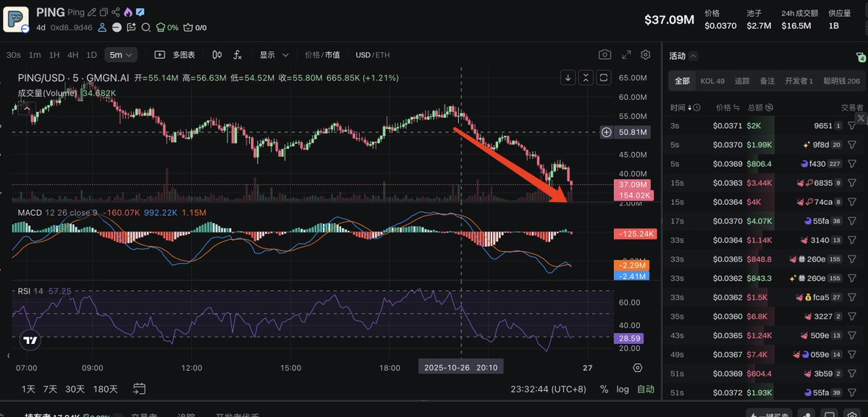Click share icon next to PING name
This screenshot has width=868, height=417.
116,13
